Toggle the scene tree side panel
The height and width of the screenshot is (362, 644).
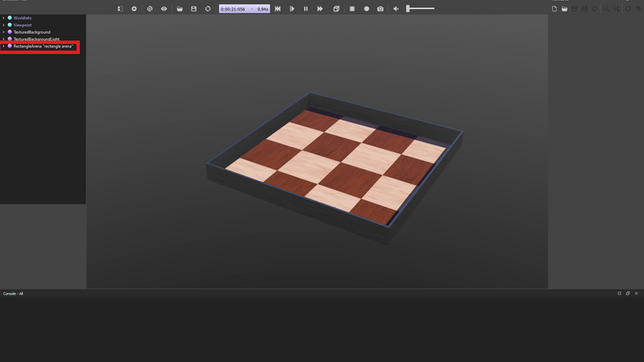[120, 9]
